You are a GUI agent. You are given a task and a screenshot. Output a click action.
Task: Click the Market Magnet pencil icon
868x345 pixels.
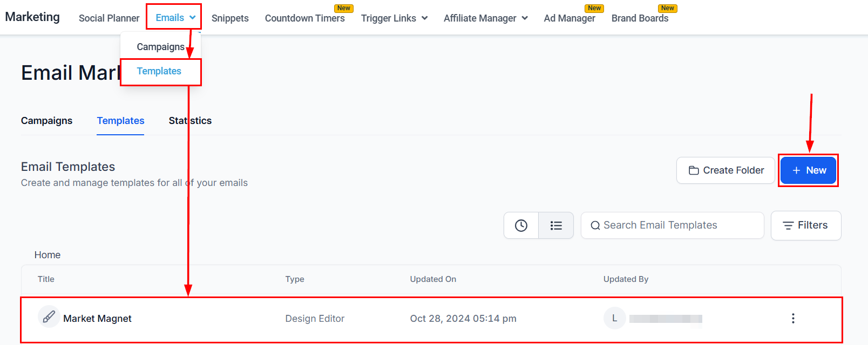(x=49, y=316)
